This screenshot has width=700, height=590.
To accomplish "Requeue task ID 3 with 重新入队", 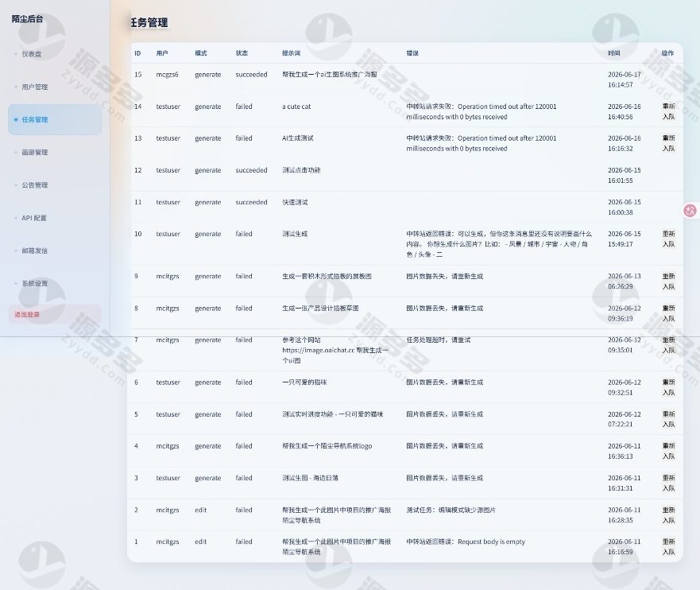I will (x=668, y=483).
